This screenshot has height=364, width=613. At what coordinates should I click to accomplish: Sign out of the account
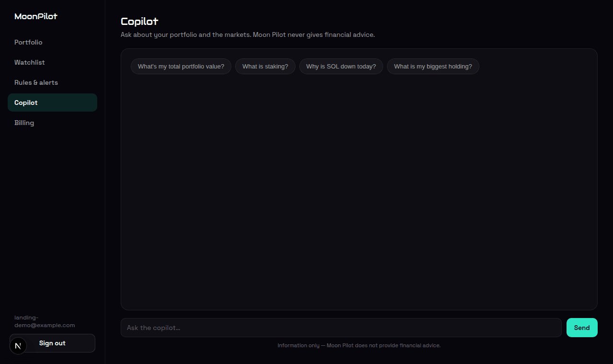[52, 343]
